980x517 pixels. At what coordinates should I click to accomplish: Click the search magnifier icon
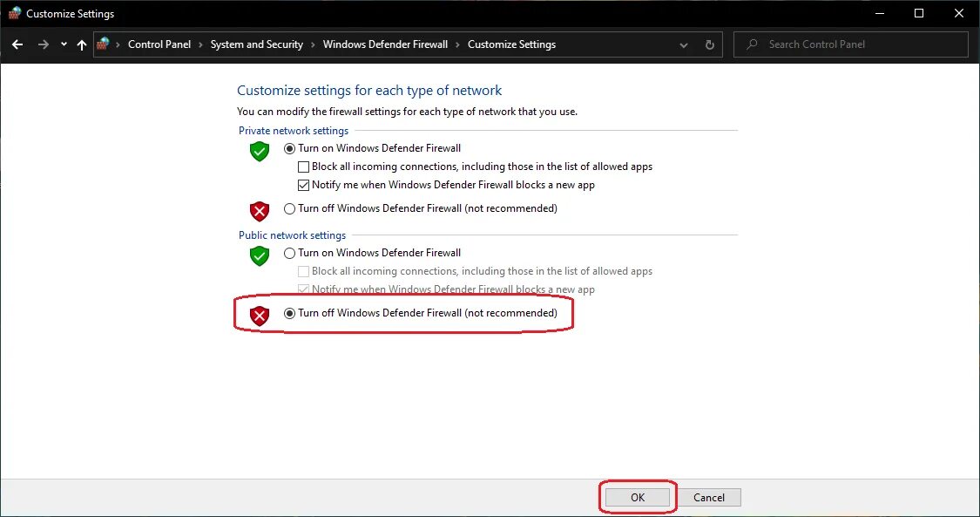point(752,44)
